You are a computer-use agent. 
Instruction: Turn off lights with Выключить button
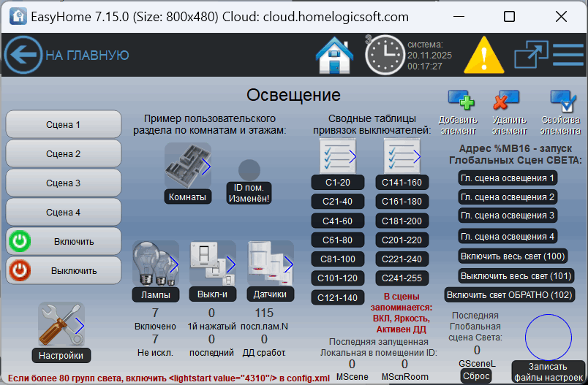point(64,270)
